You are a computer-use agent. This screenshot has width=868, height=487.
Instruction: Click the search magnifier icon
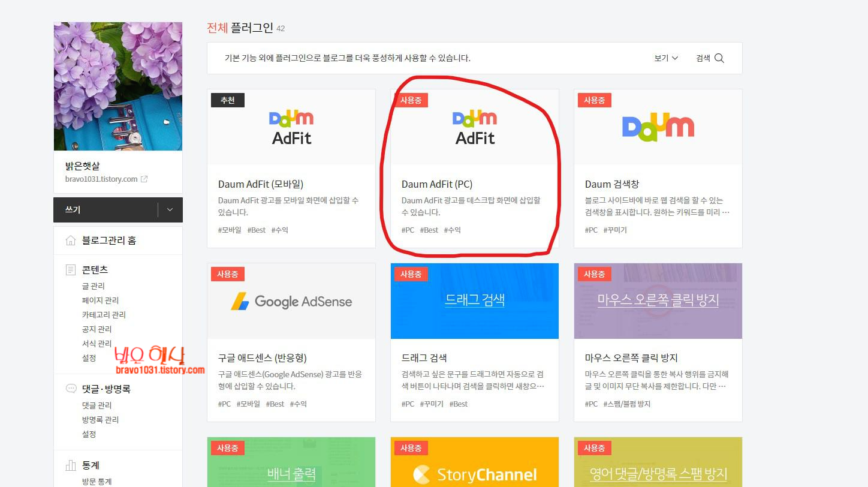click(719, 58)
